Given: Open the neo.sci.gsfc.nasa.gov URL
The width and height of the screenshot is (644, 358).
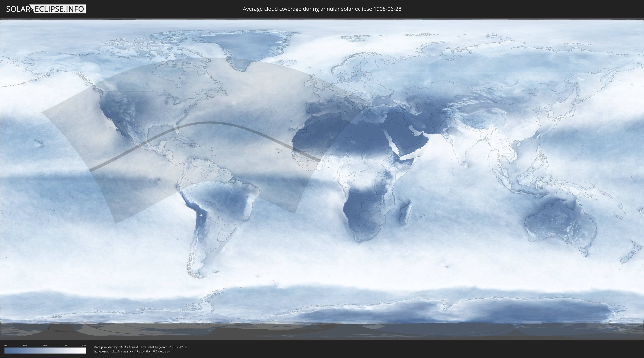Looking at the screenshot, I should point(114,352).
